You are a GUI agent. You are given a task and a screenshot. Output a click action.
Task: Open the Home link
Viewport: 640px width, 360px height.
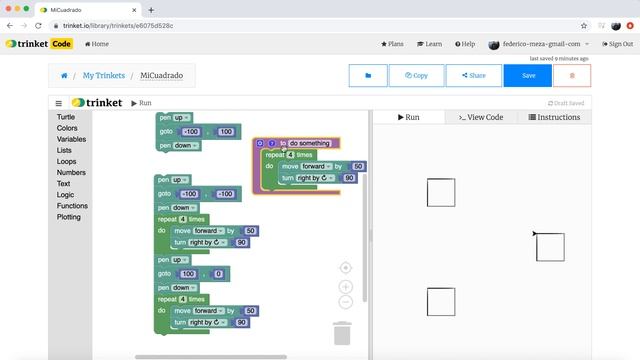point(97,44)
